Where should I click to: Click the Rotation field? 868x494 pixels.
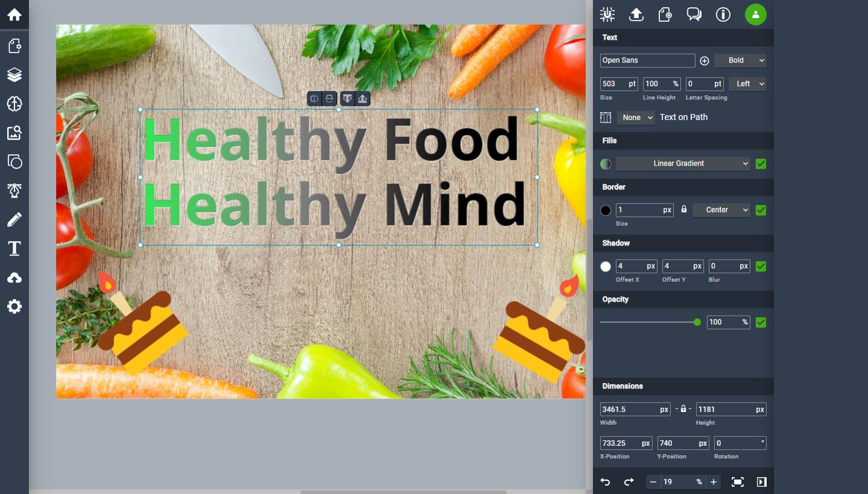click(x=740, y=443)
